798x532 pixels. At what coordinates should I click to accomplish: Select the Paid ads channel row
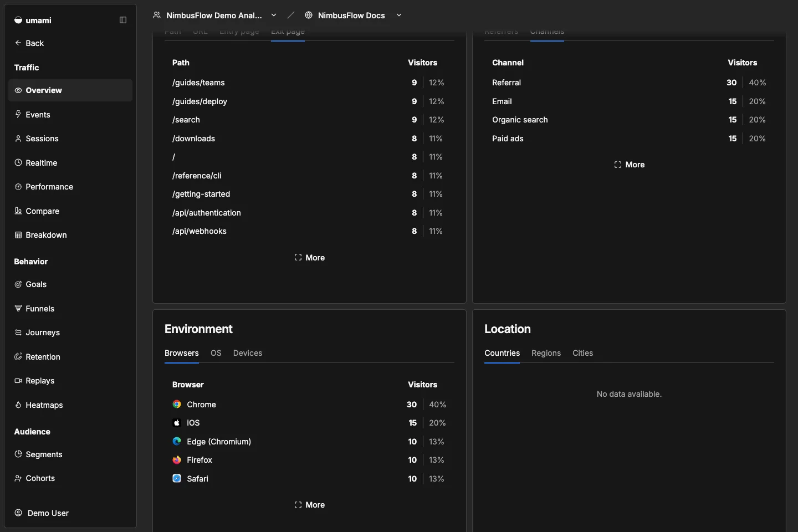629,139
